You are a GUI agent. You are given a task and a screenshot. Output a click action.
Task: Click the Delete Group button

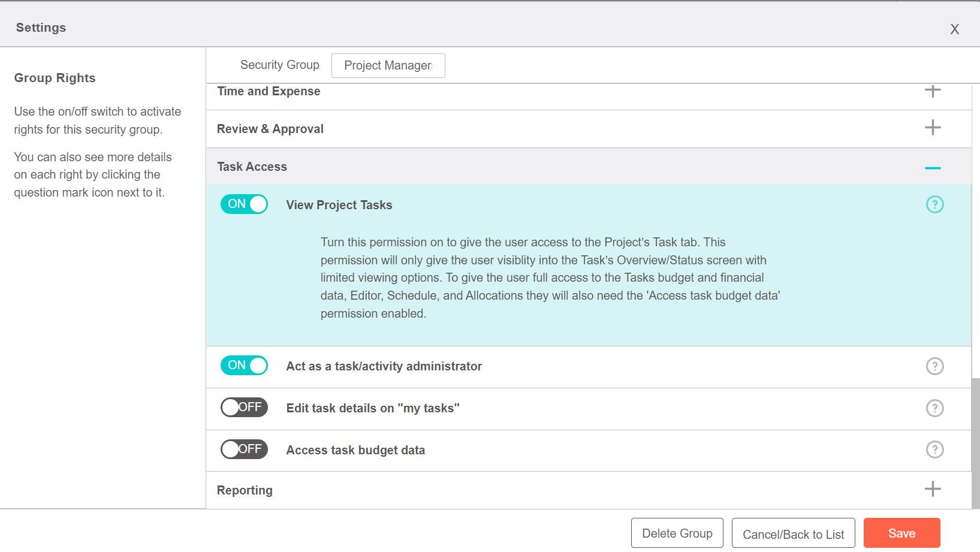677,533
